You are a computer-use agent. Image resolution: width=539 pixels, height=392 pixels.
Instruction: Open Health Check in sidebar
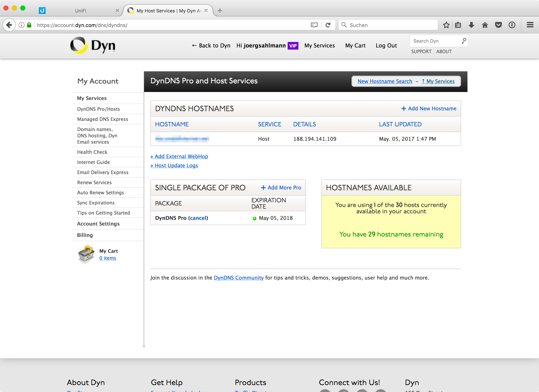click(x=92, y=152)
